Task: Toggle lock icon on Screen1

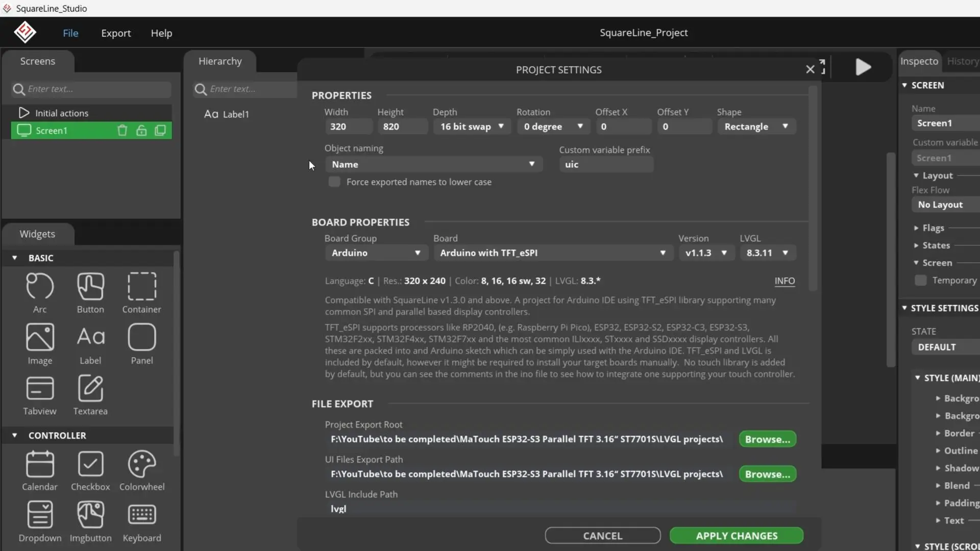Action: (x=141, y=131)
